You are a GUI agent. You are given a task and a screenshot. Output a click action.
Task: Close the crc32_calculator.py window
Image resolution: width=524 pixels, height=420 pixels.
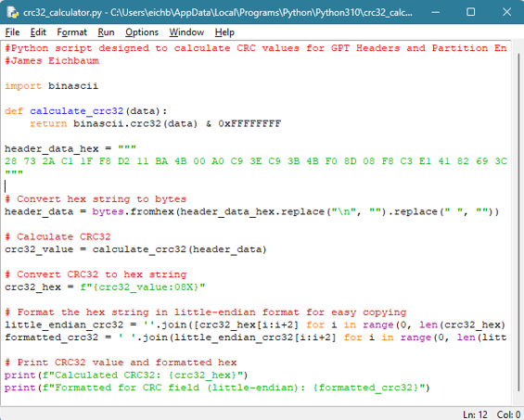click(x=506, y=12)
